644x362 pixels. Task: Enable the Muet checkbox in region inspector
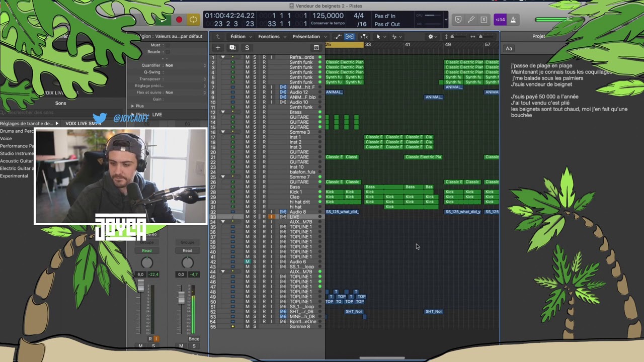[x=168, y=45]
